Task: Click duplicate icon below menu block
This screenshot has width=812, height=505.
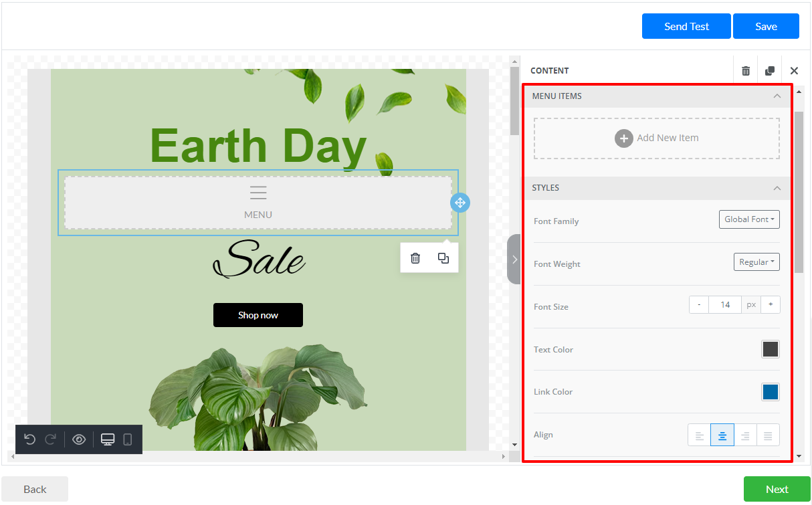Action: [x=443, y=258]
